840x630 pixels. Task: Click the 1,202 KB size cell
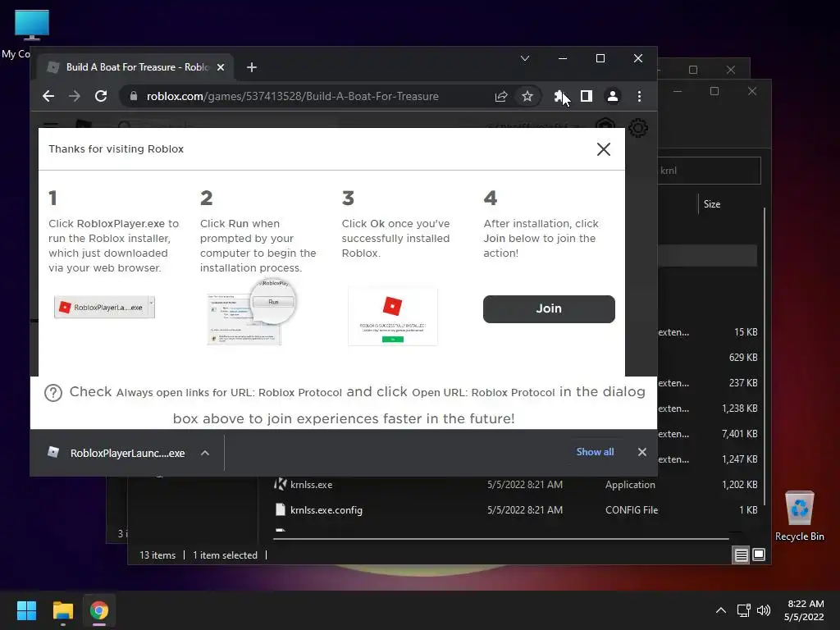(x=740, y=485)
